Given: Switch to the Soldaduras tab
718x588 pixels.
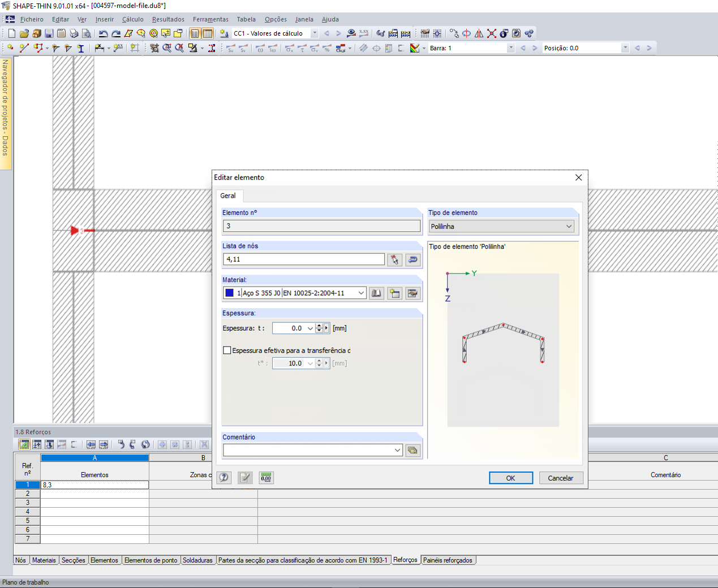Looking at the screenshot, I should tap(197, 560).
